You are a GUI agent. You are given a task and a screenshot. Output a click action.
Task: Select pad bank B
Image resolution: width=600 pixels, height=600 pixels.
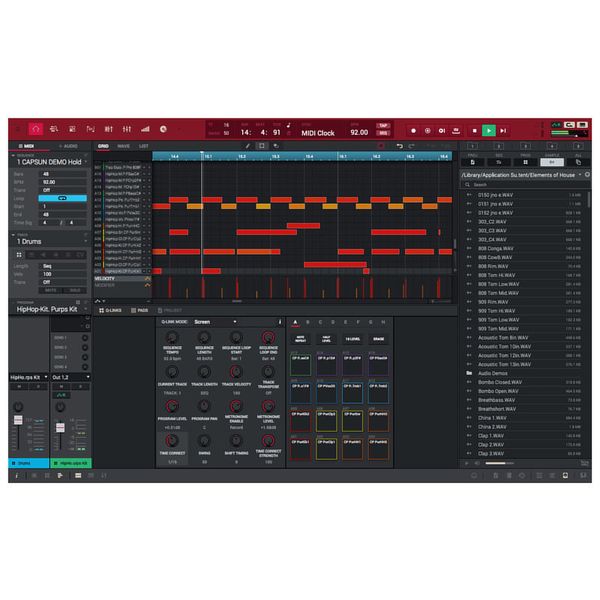[x=308, y=323]
